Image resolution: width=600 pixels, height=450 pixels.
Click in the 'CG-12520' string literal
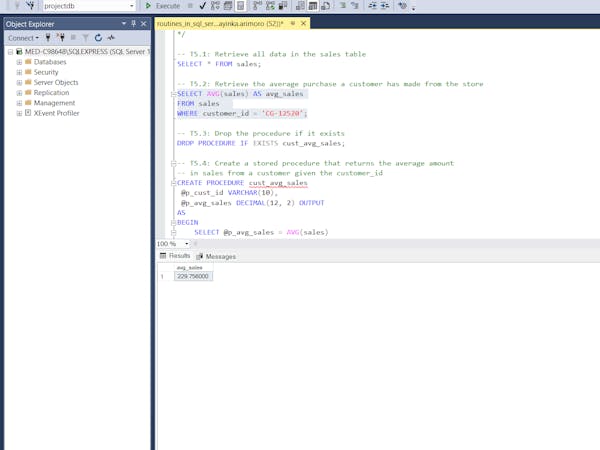(282, 113)
